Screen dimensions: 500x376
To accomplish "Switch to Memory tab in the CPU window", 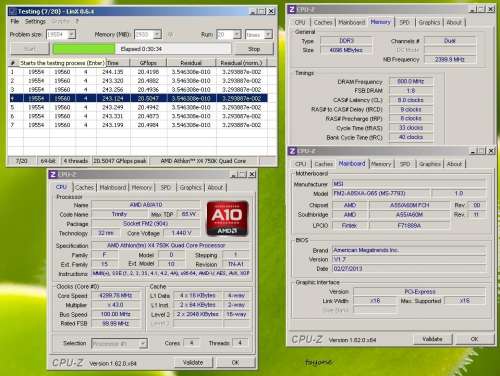I will pos(141,188).
